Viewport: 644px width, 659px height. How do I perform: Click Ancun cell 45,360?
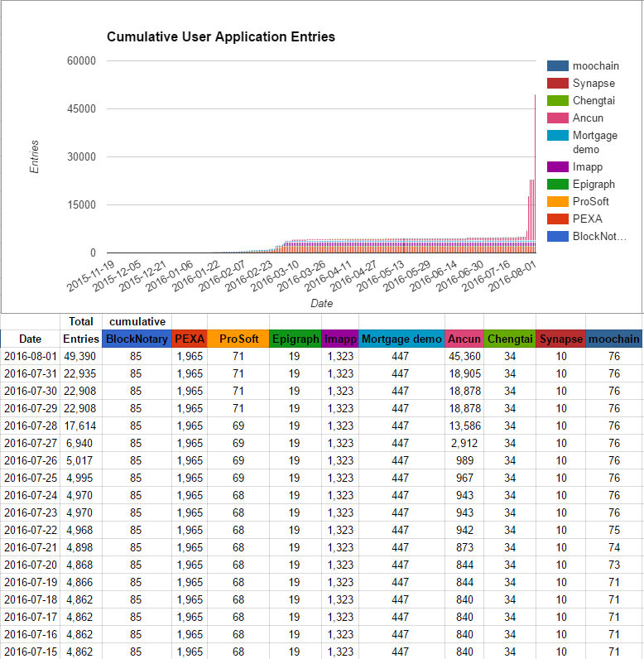[x=464, y=356]
